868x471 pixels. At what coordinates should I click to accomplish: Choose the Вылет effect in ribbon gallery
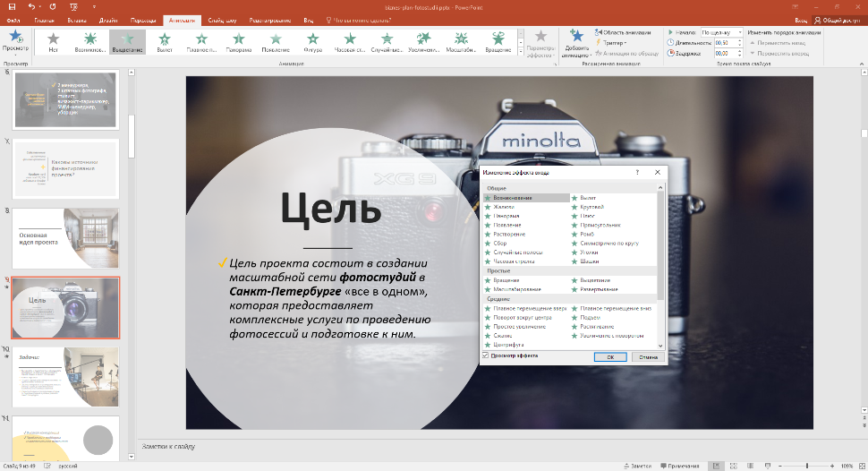(x=165, y=42)
